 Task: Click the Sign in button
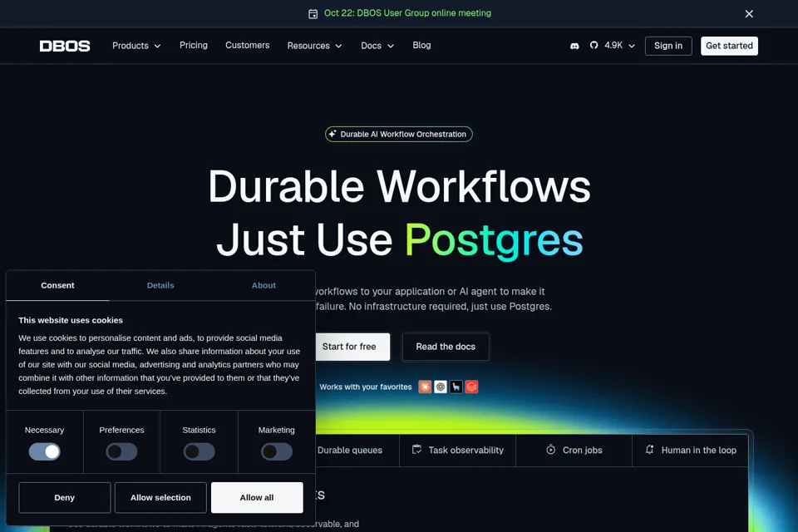tap(668, 46)
